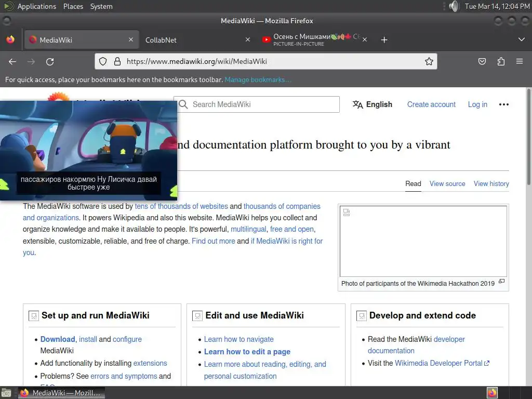Image resolution: width=532 pixels, height=399 pixels.
Task: Click the magnifier icon in the search box
Action: (x=183, y=104)
